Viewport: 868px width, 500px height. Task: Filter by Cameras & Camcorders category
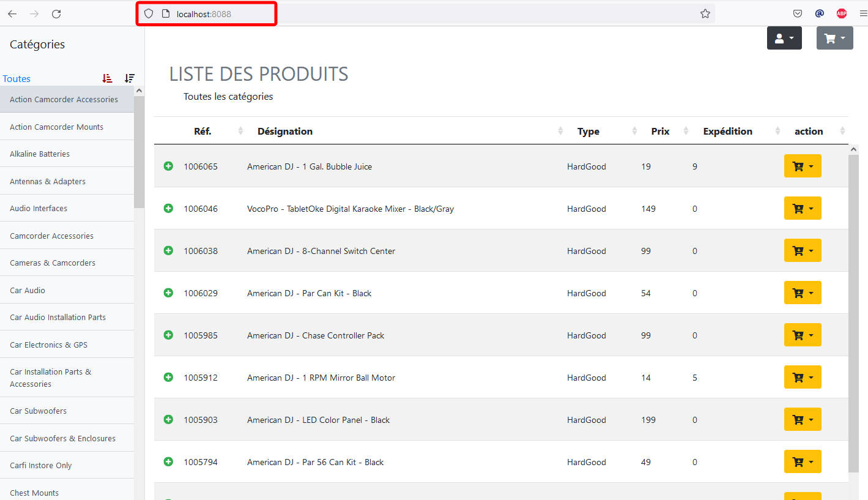67,263
